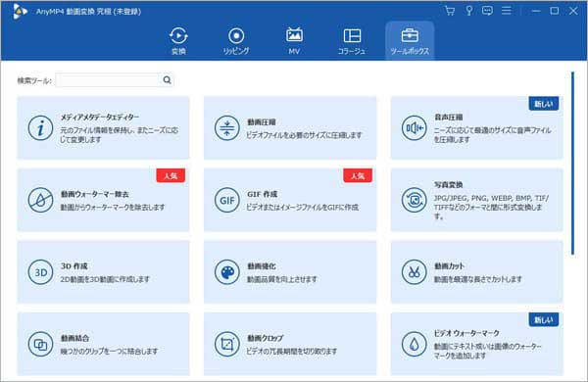Click 新しい badge on ビデオ ウォーターマーク card
The image size is (588, 382).
pyautogui.click(x=543, y=319)
